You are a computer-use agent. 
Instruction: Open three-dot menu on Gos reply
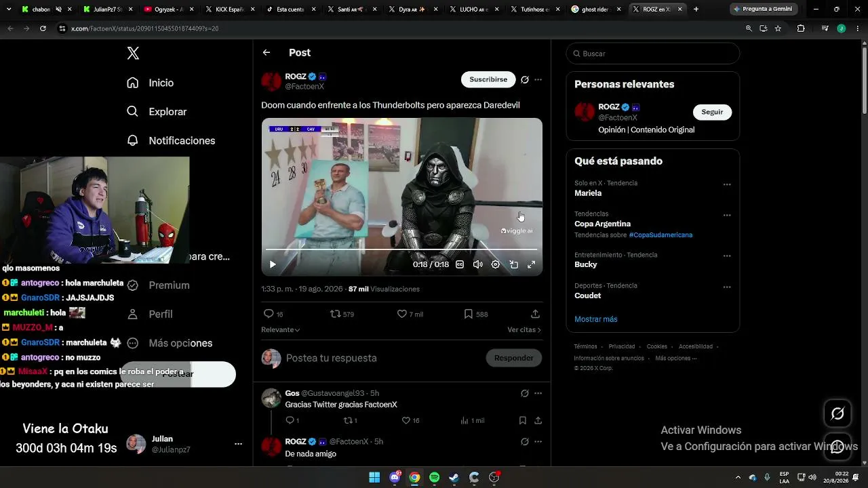click(x=538, y=393)
